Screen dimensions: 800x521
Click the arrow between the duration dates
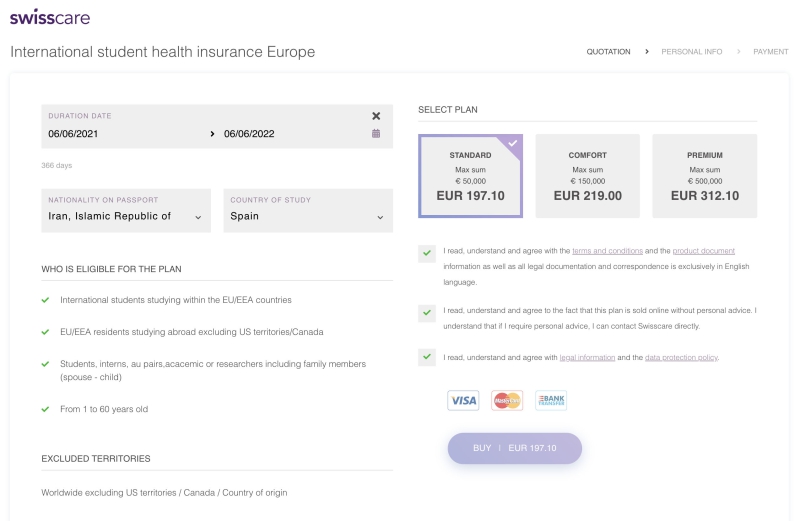coord(212,134)
